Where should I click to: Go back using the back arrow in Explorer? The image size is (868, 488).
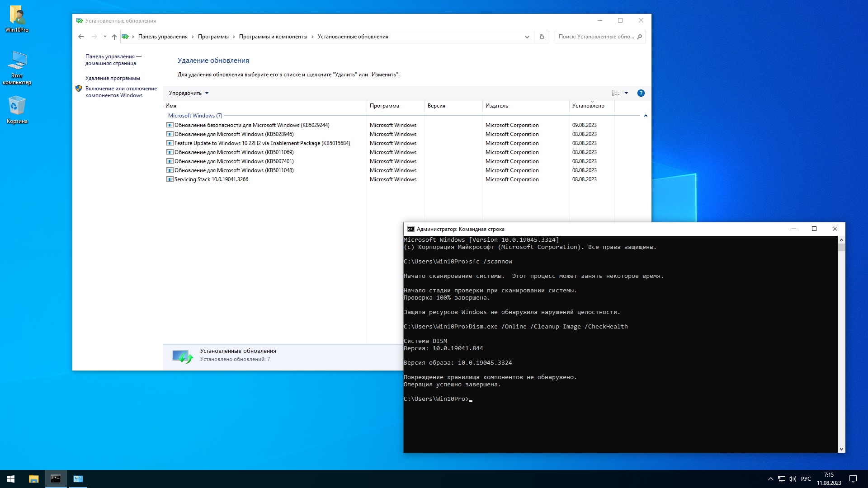81,37
